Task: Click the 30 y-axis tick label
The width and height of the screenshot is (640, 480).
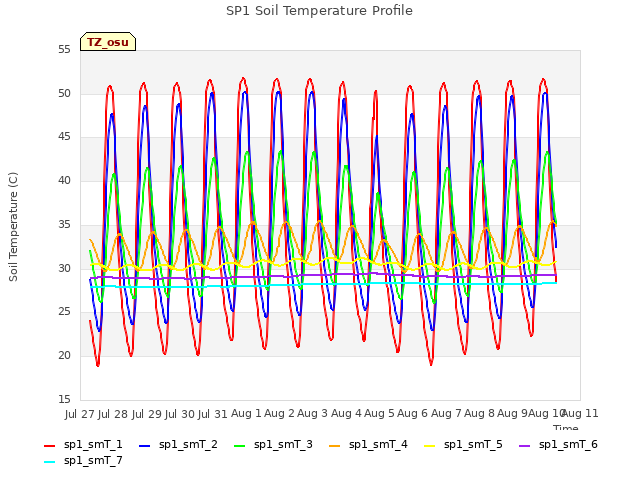Action: pos(64,268)
